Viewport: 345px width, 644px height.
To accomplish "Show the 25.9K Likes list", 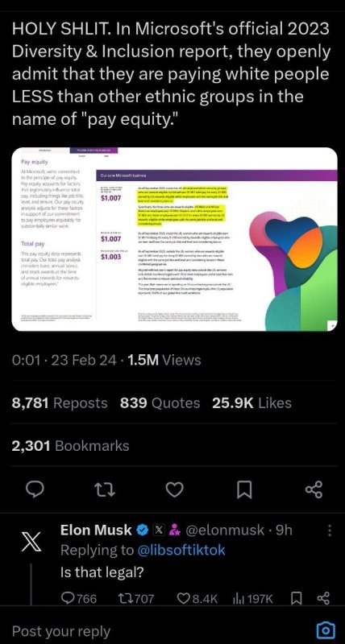I will (251, 403).
